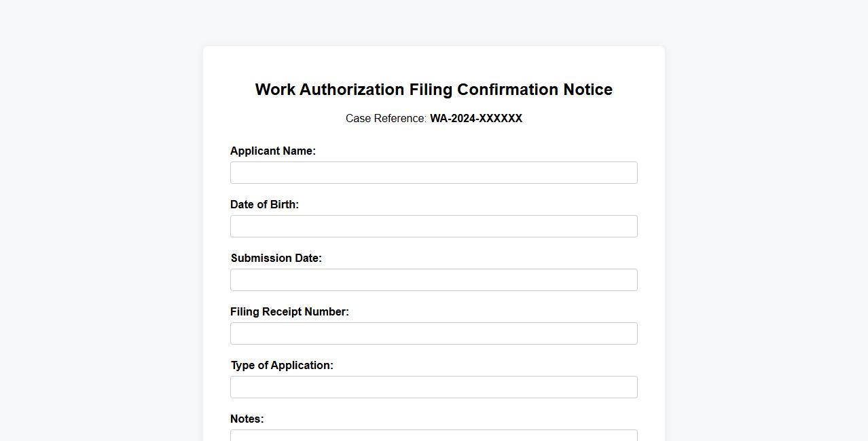Screen dimensions: 868x441
Task: Click the "Filing Receipt Number:" label
Action: click(x=289, y=312)
